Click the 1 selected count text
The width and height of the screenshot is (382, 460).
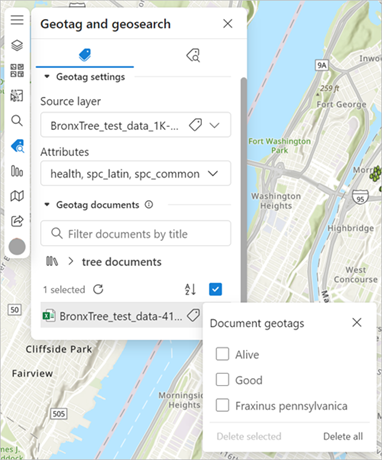[x=64, y=290]
